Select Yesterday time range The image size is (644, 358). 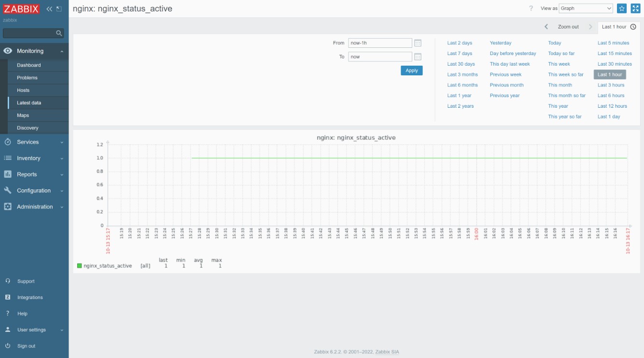click(x=501, y=43)
